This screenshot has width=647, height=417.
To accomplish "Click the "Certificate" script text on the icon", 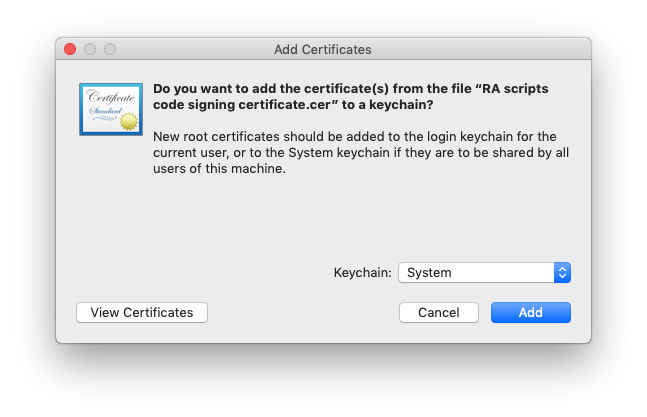I will click(111, 97).
